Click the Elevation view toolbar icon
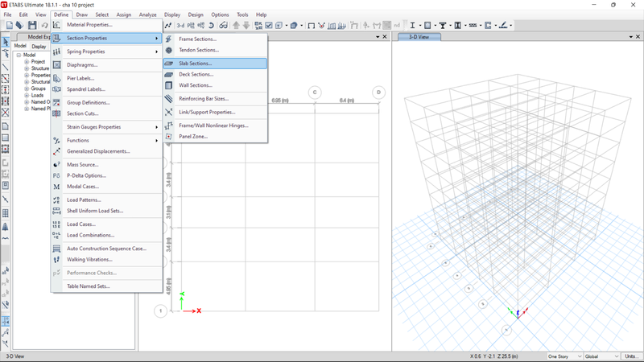 coord(200,26)
